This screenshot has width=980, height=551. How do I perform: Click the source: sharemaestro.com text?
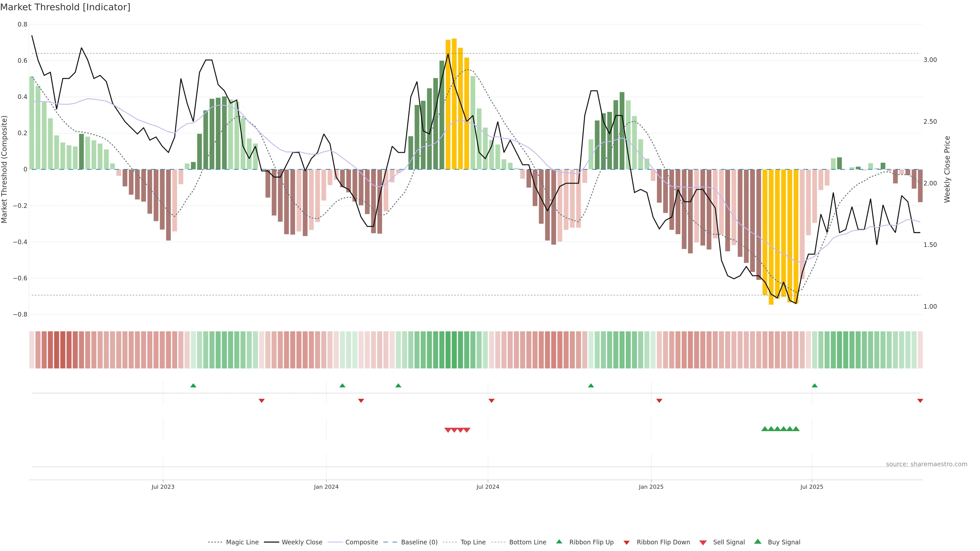click(x=926, y=464)
